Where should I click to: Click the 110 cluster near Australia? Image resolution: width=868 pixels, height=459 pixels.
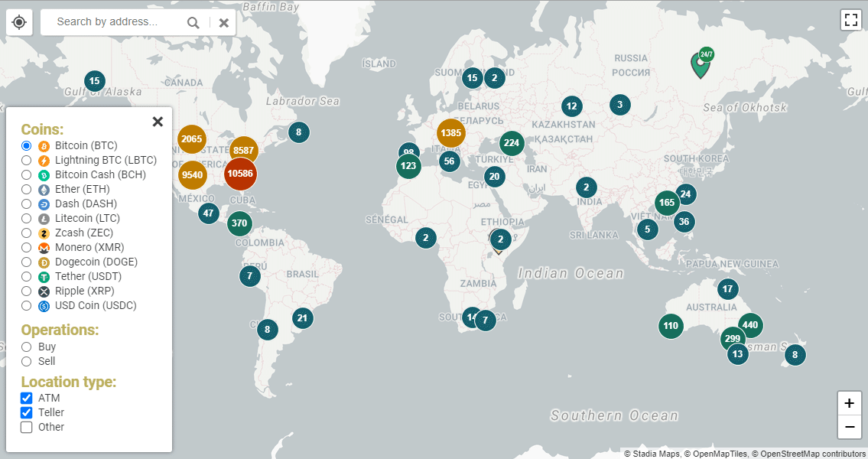671,326
